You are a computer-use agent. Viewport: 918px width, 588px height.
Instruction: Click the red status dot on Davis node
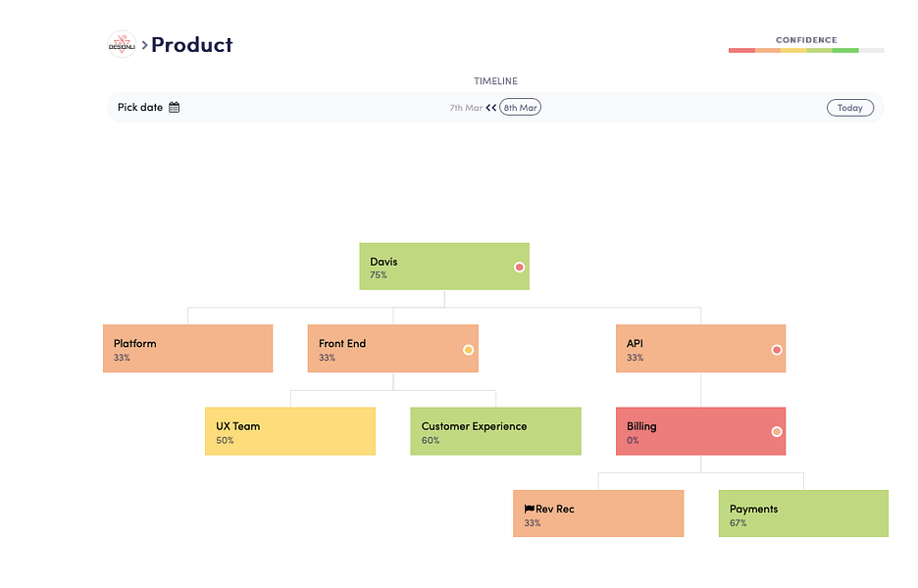[x=519, y=268]
